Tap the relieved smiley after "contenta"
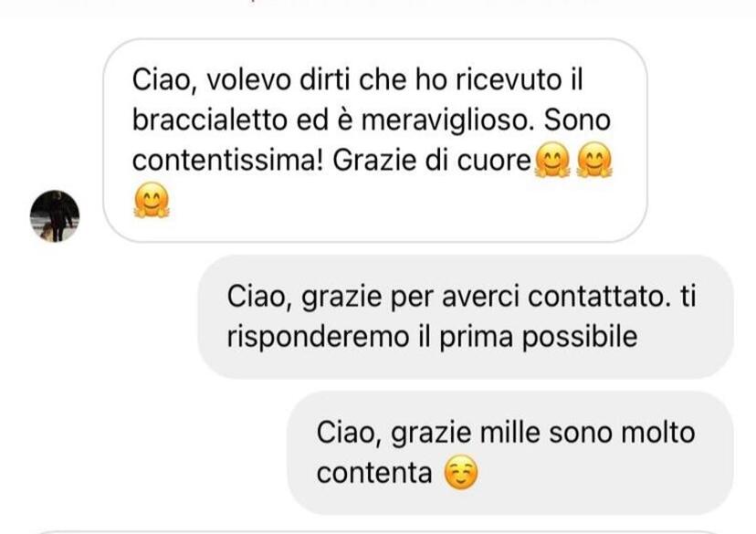756x534 pixels. click(x=461, y=472)
